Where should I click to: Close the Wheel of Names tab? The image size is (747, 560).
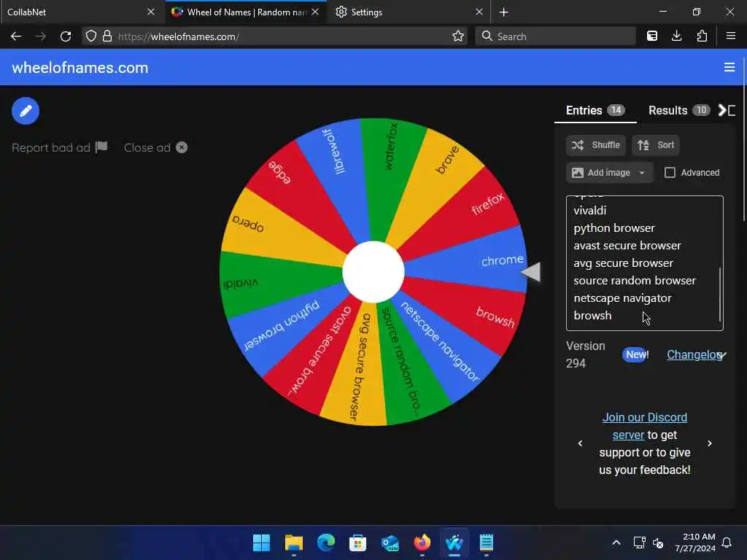point(315,12)
